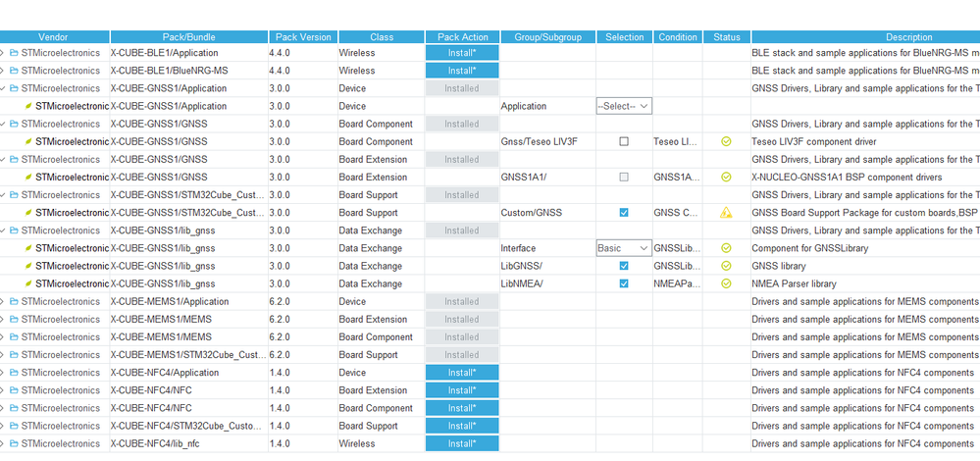The image size is (980, 461).
Task: Click the greyed GNSS1A1/ selection checkbox
Action: (x=624, y=178)
